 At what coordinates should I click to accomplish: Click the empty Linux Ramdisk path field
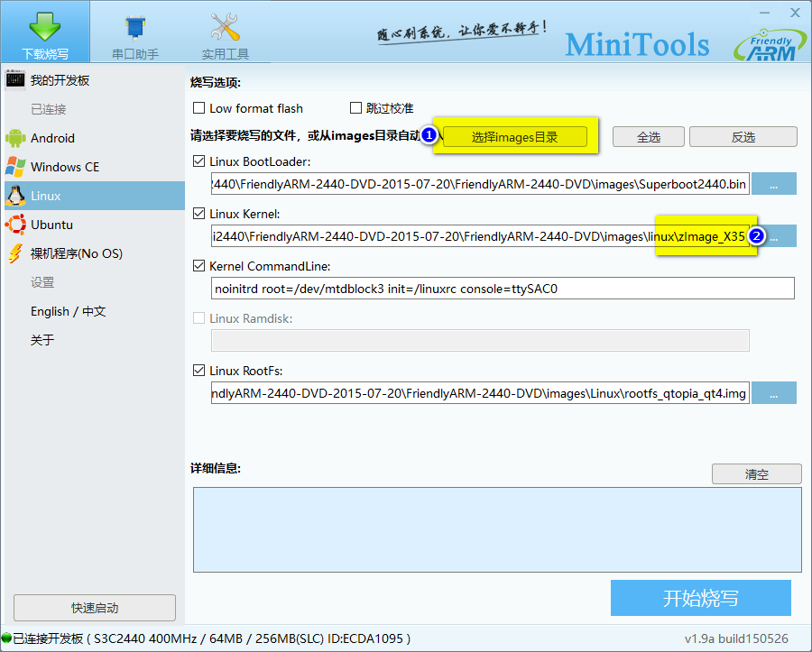coord(480,341)
